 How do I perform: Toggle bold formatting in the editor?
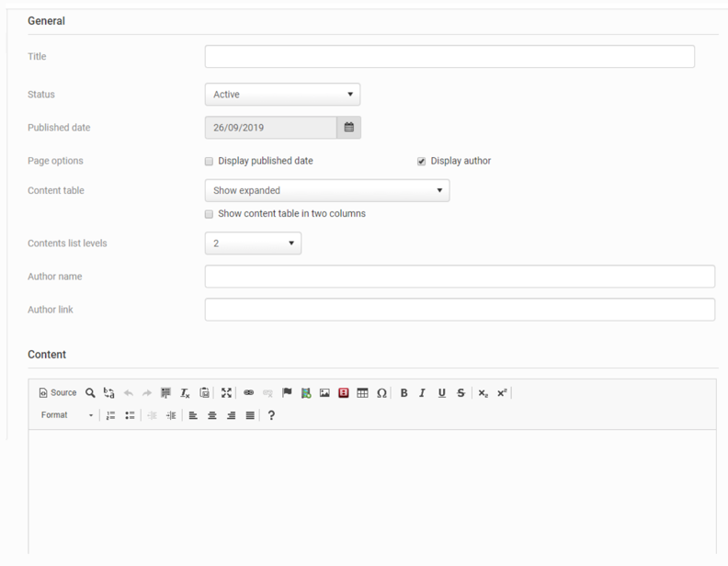pyautogui.click(x=404, y=392)
